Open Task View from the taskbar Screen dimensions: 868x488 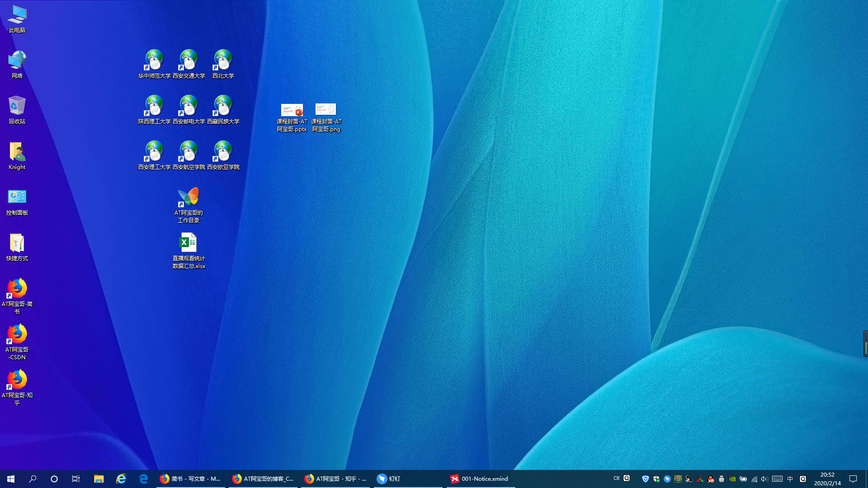coord(76,479)
